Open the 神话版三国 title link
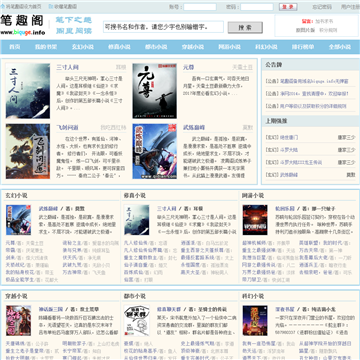The image size is (360, 360). click(x=51, y=309)
